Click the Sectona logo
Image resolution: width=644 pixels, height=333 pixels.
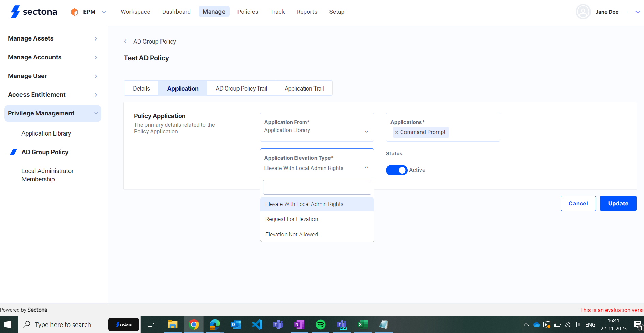33,11
